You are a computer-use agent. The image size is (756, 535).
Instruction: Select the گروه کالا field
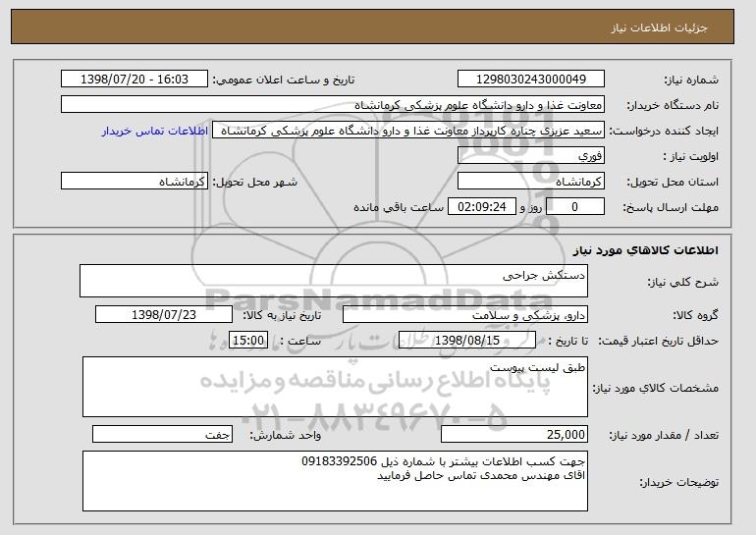click(x=465, y=315)
